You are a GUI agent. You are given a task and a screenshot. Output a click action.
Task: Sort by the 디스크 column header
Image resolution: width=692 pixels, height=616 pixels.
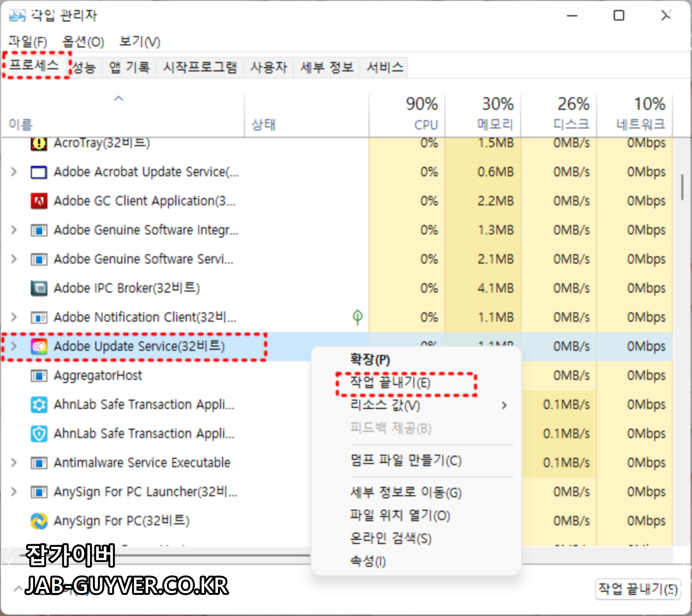click(x=559, y=115)
